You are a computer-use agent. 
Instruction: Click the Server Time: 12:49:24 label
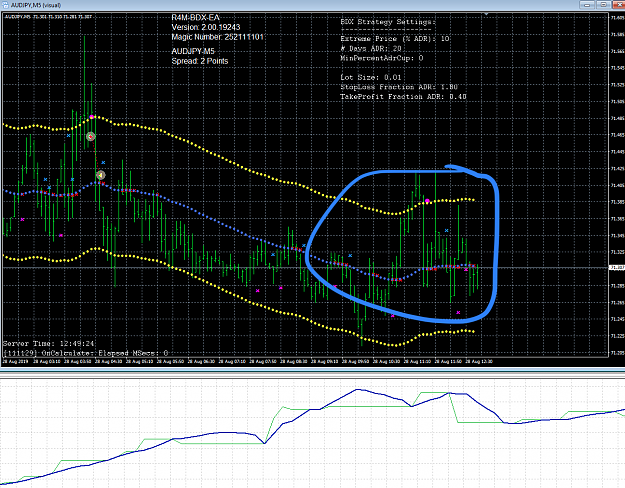[48, 343]
